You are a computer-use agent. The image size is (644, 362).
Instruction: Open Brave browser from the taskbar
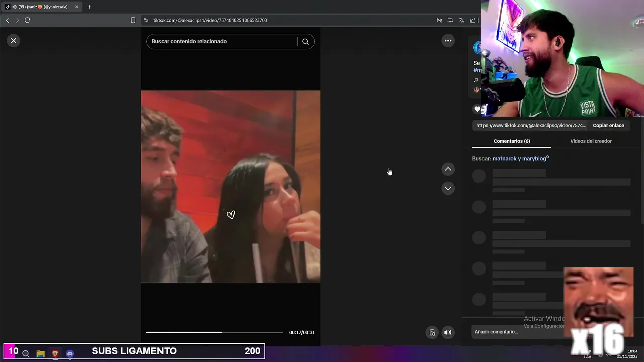coord(55,354)
